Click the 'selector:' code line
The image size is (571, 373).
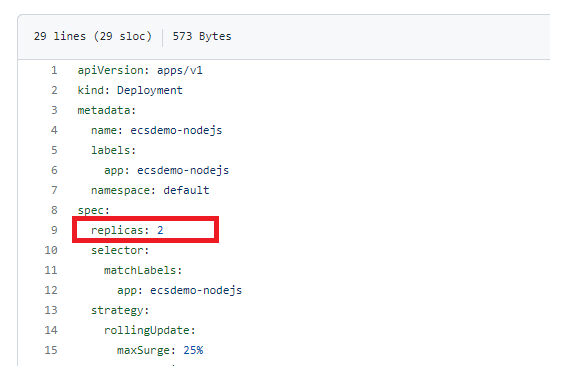click(x=120, y=250)
